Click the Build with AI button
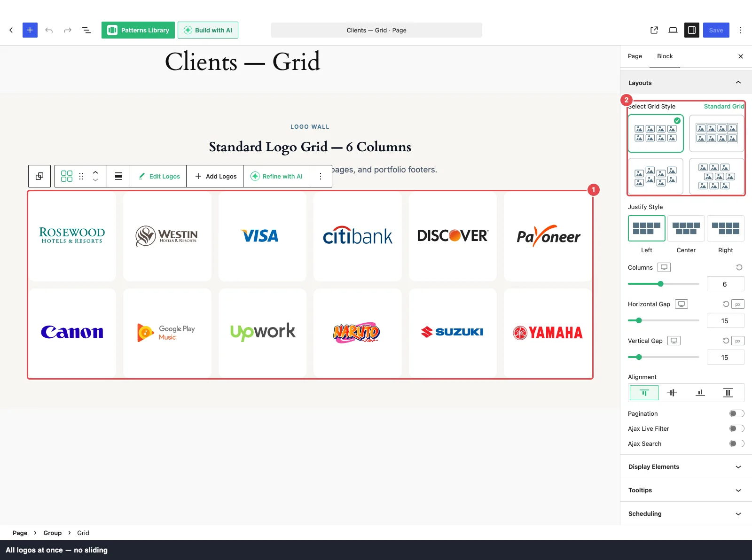The width and height of the screenshot is (752, 560). coord(208,30)
